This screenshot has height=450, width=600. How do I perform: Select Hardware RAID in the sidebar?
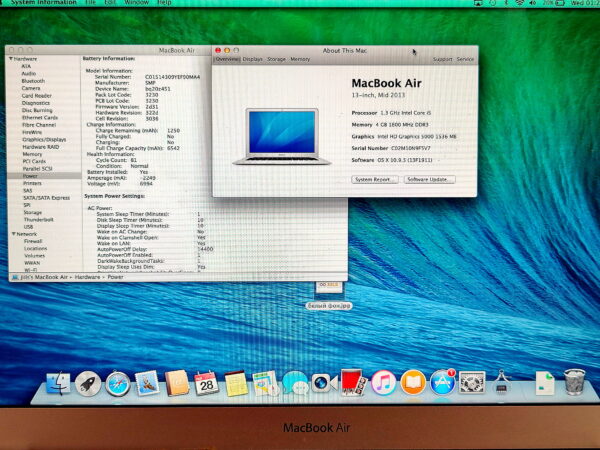(x=41, y=147)
